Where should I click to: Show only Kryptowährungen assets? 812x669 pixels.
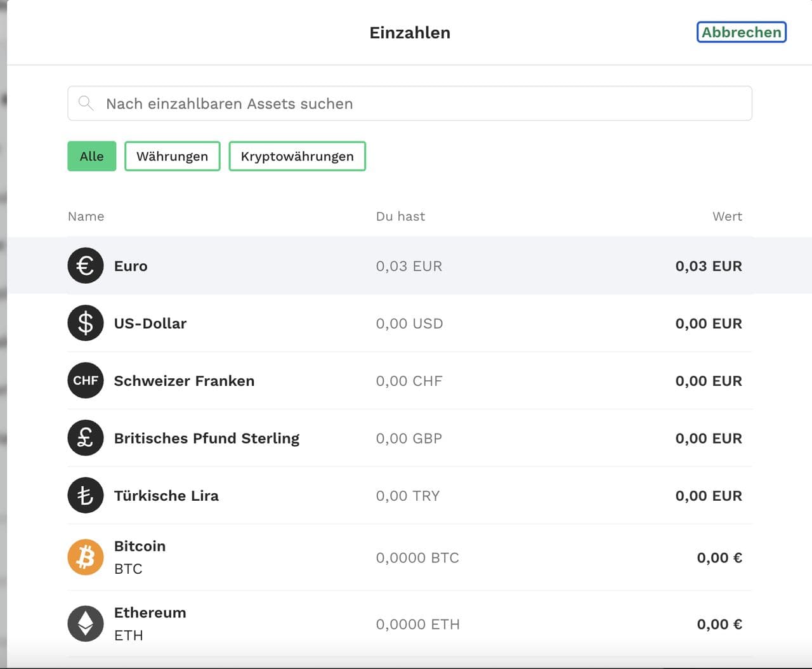[x=297, y=156]
